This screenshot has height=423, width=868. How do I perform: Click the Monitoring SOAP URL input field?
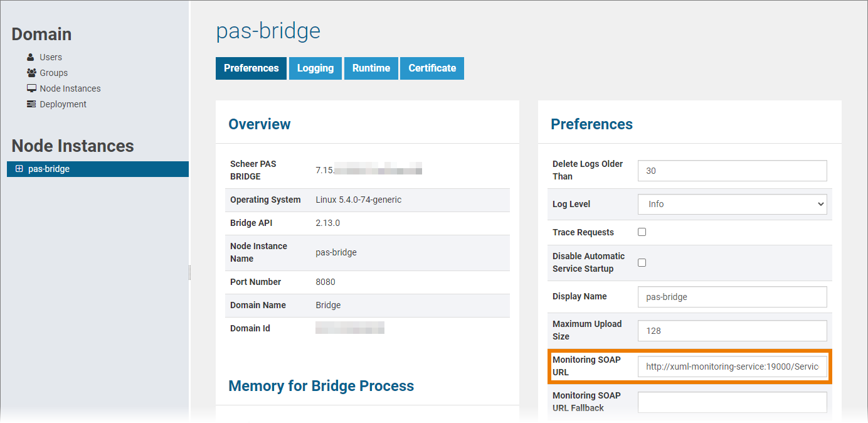(732, 366)
